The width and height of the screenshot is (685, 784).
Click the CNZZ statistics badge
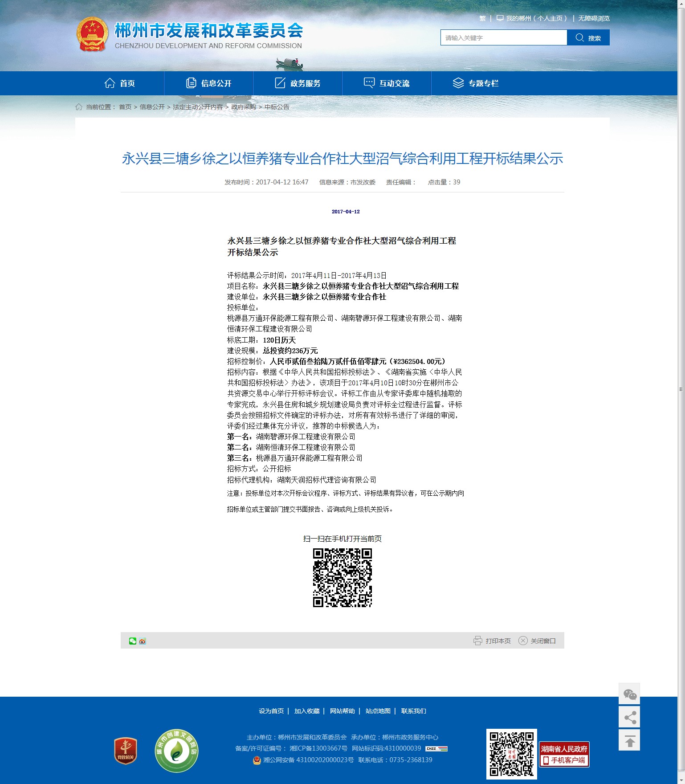point(436,749)
